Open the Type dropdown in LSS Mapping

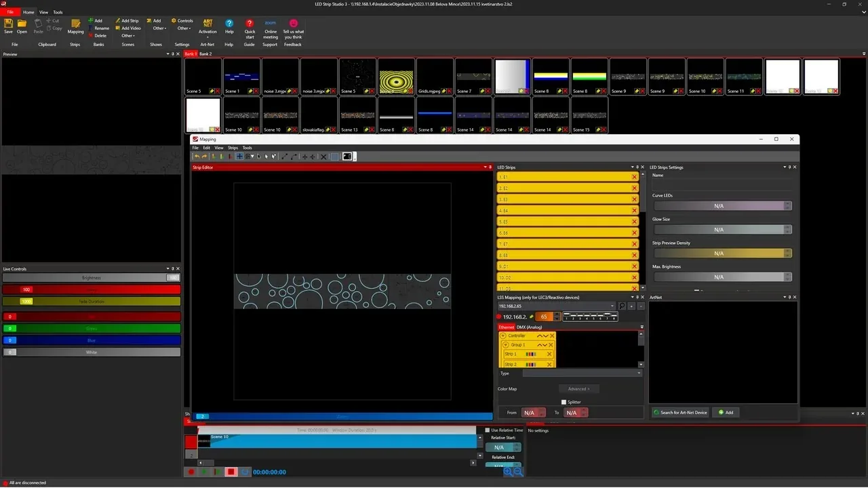pos(582,373)
